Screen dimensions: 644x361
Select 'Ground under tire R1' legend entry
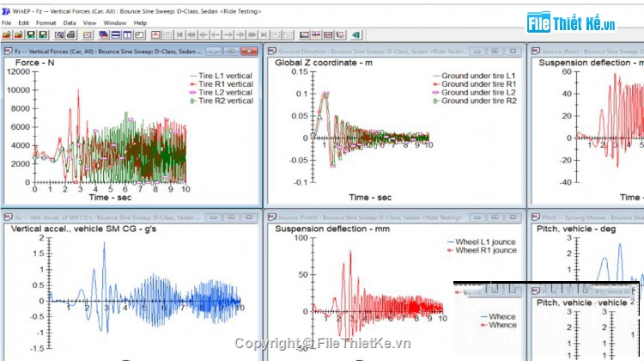click(475, 84)
